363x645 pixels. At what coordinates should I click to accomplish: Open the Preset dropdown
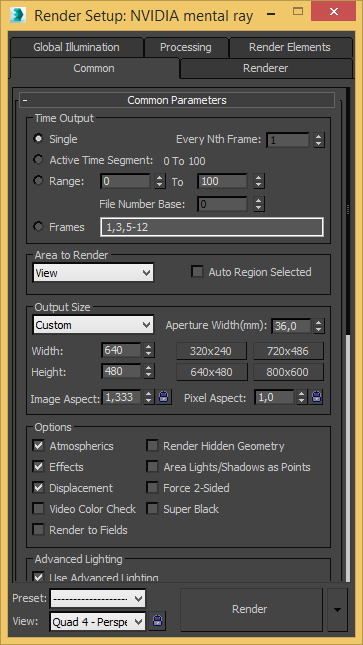pos(98,599)
